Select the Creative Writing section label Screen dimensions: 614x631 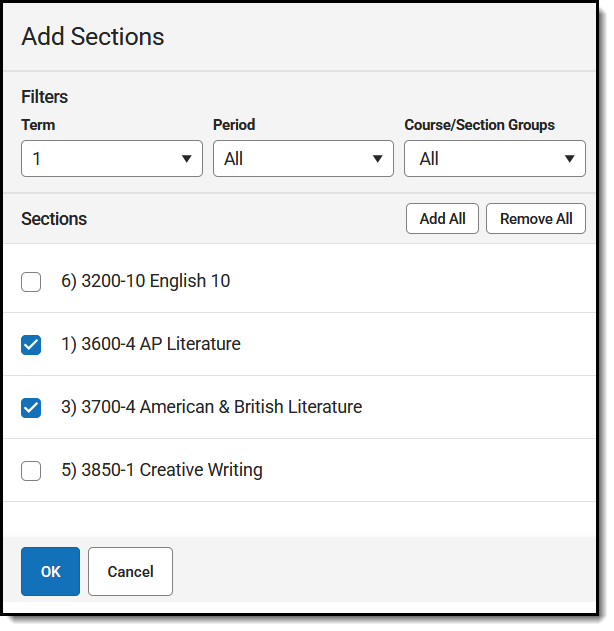click(x=161, y=470)
